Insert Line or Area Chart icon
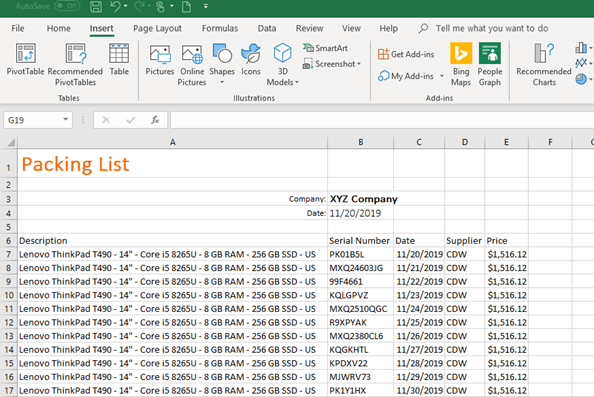The height and width of the screenshot is (397, 594). click(x=581, y=63)
